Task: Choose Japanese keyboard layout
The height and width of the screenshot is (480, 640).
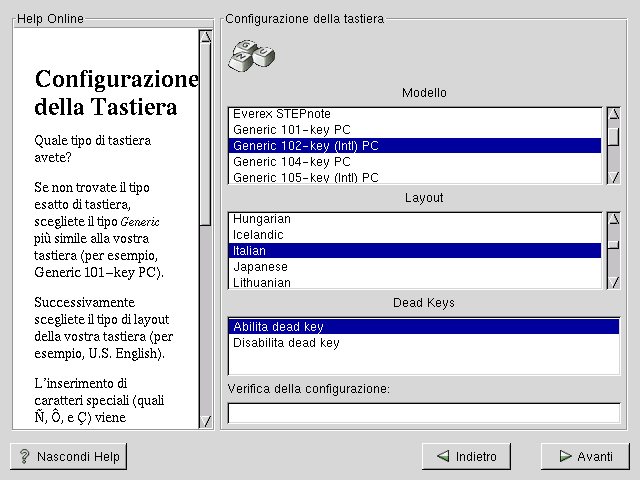Action: pos(260,267)
